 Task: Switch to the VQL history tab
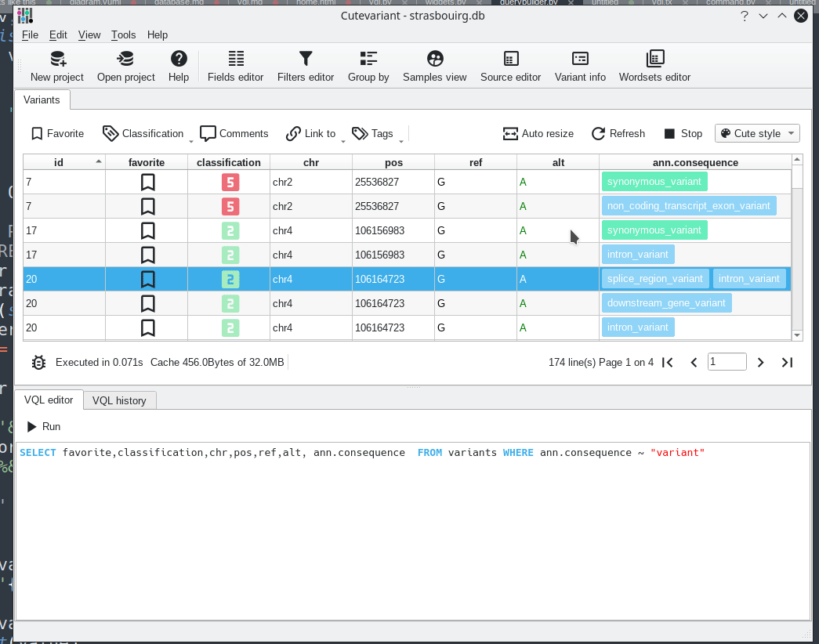coord(119,400)
